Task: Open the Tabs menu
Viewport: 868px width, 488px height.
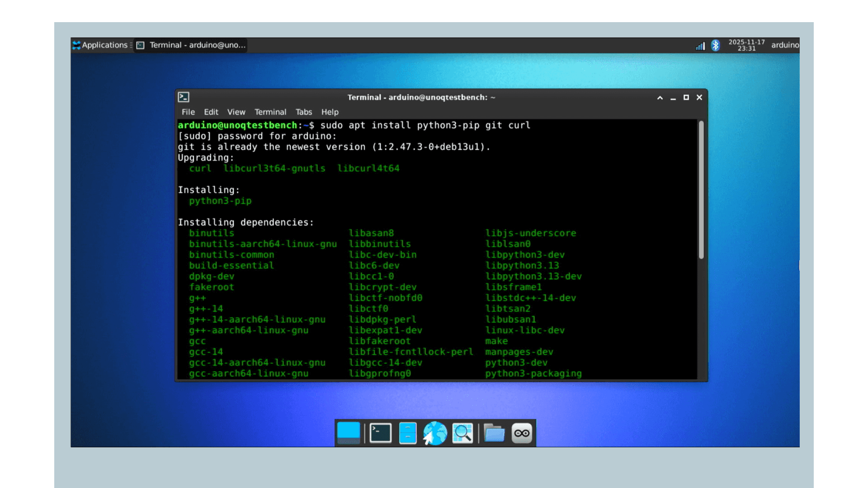Action: (303, 112)
